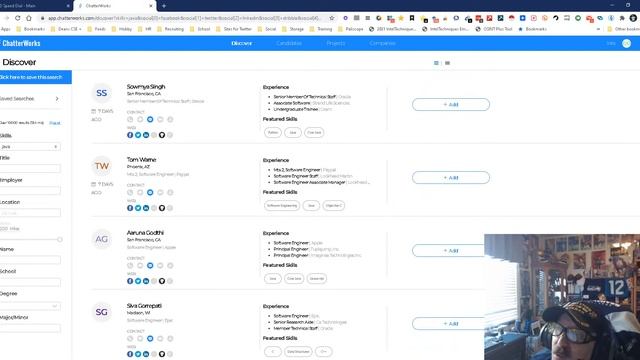Open Siva Gorrepati's LinkedIn profile icon

click(x=146, y=354)
